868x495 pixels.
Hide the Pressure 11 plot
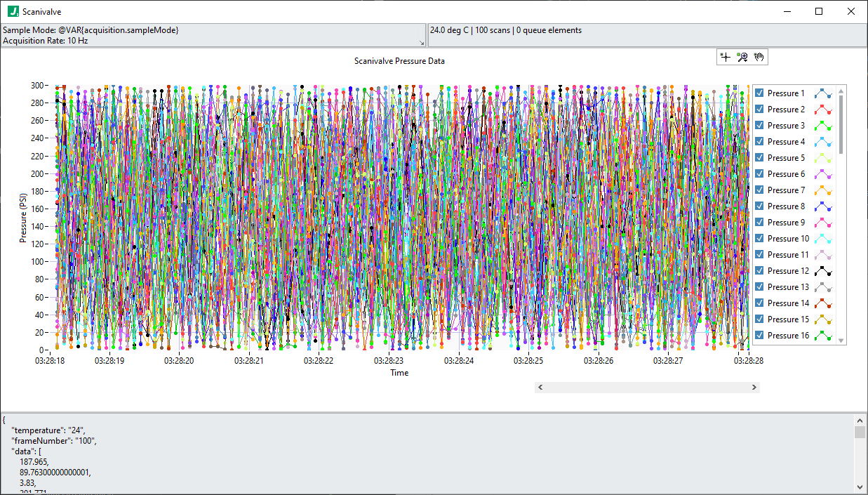[x=759, y=254]
